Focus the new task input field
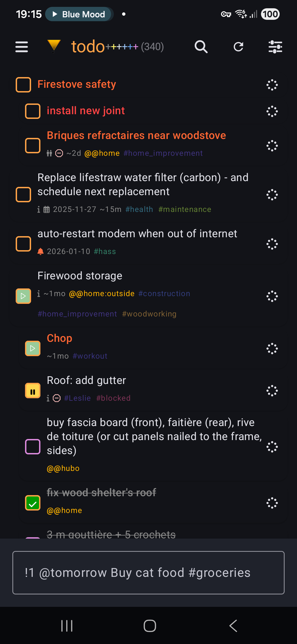 click(148, 573)
